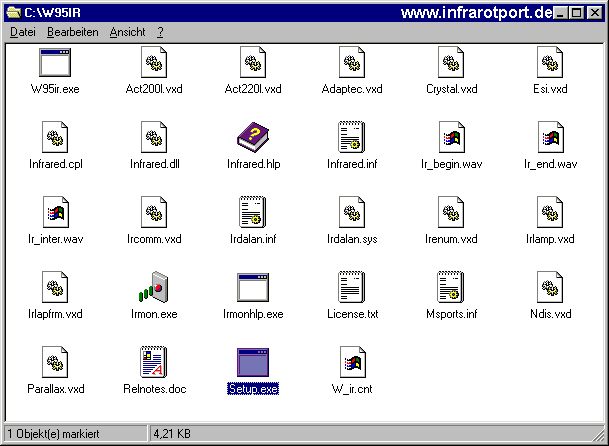Select the Parallax.vxd driver file icon
Screen dimensions: 609x446
click(55, 362)
